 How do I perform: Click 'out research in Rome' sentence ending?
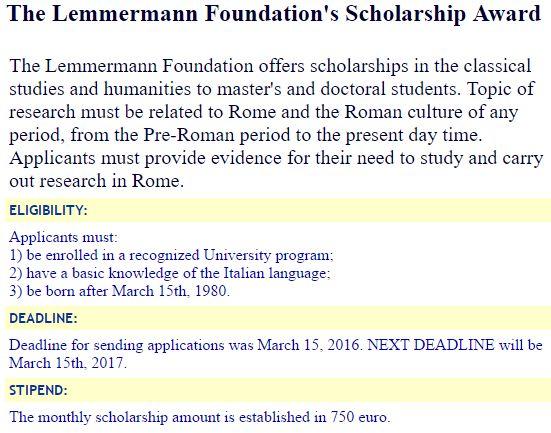point(97,181)
